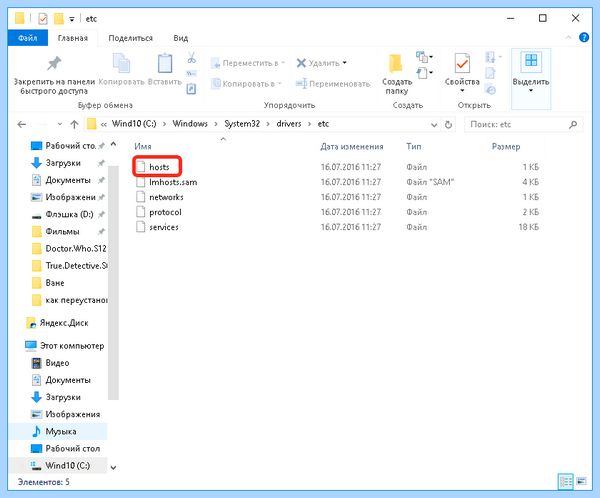The height and width of the screenshot is (498, 600).
Task: Switch to the Главная tab
Action: (73, 38)
